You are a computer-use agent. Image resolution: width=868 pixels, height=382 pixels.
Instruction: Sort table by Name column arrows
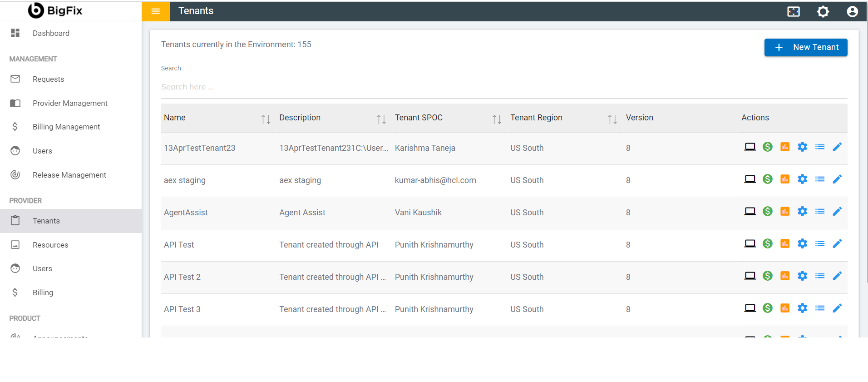point(266,119)
